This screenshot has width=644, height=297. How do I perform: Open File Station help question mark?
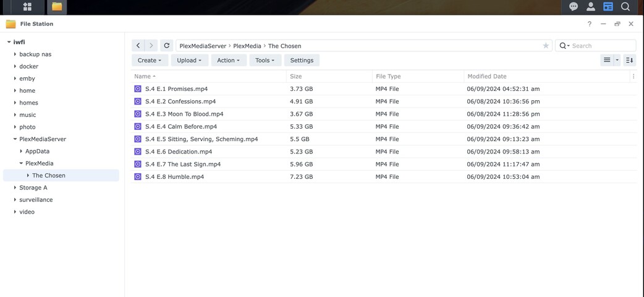pos(590,24)
